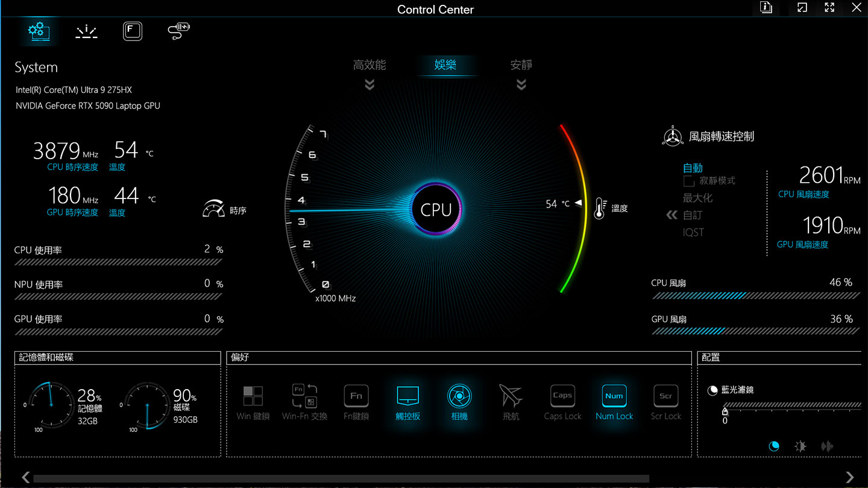The height and width of the screenshot is (488, 868).
Task: Click the Fn鍵鎖 key lock icon
Action: [356, 396]
